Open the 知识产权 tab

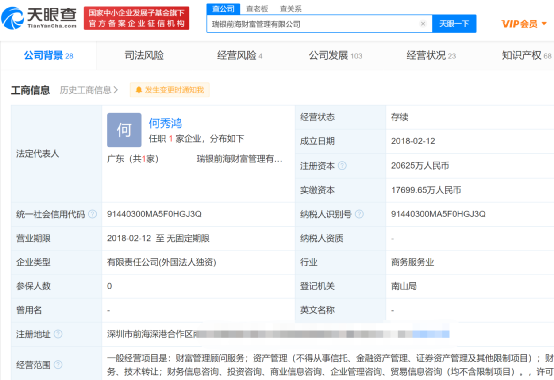pos(526,55)
